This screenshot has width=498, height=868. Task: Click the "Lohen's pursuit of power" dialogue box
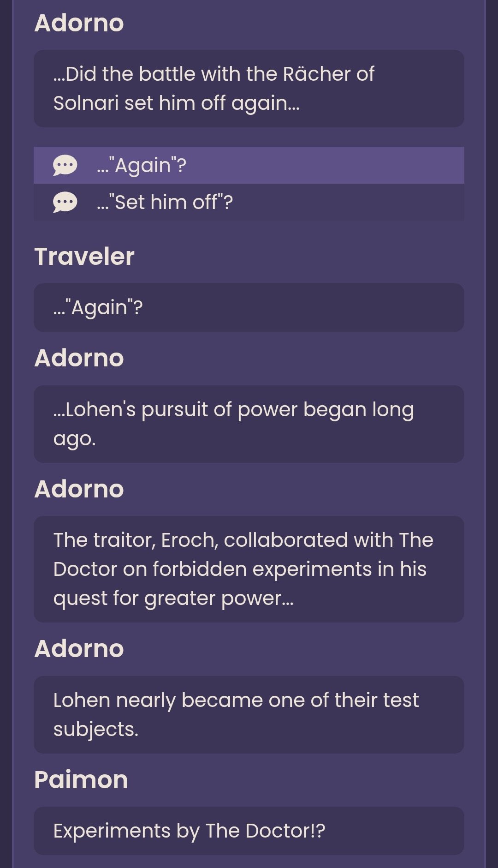pos(249,424)
